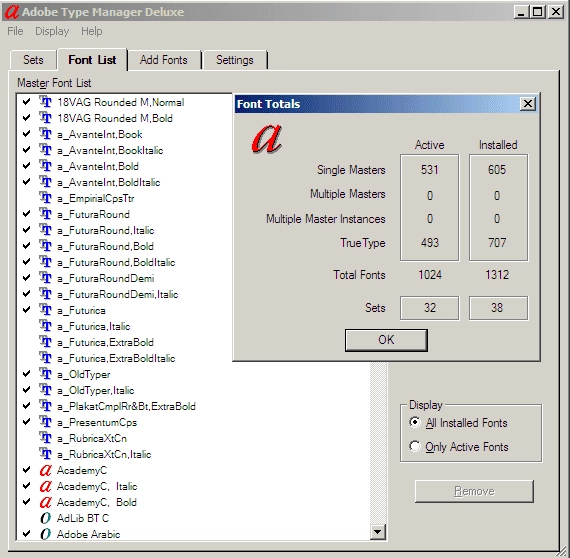Image resolution: width=570 pixels, height=558 pixels.
Task: Select the Font List tab
Action: (92, 60)
